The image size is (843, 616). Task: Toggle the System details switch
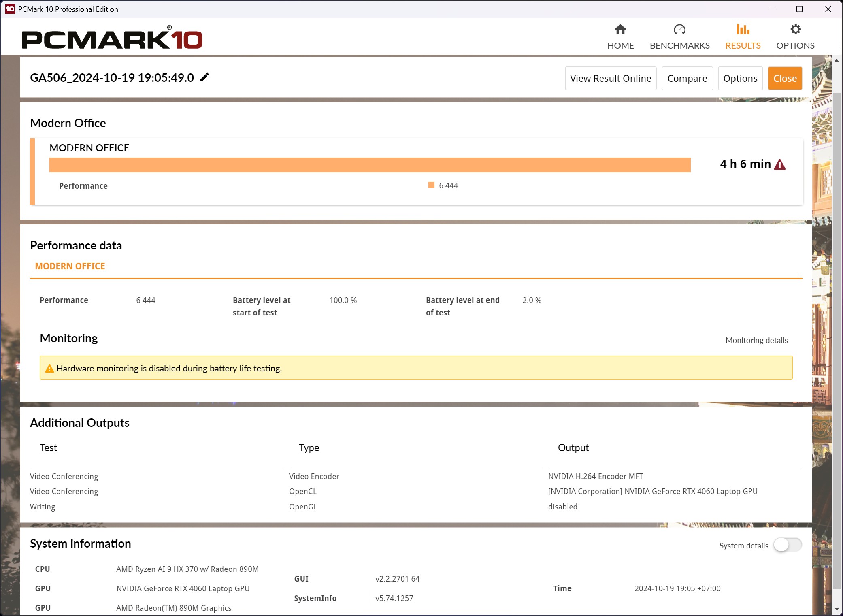[x=787, y=545]
